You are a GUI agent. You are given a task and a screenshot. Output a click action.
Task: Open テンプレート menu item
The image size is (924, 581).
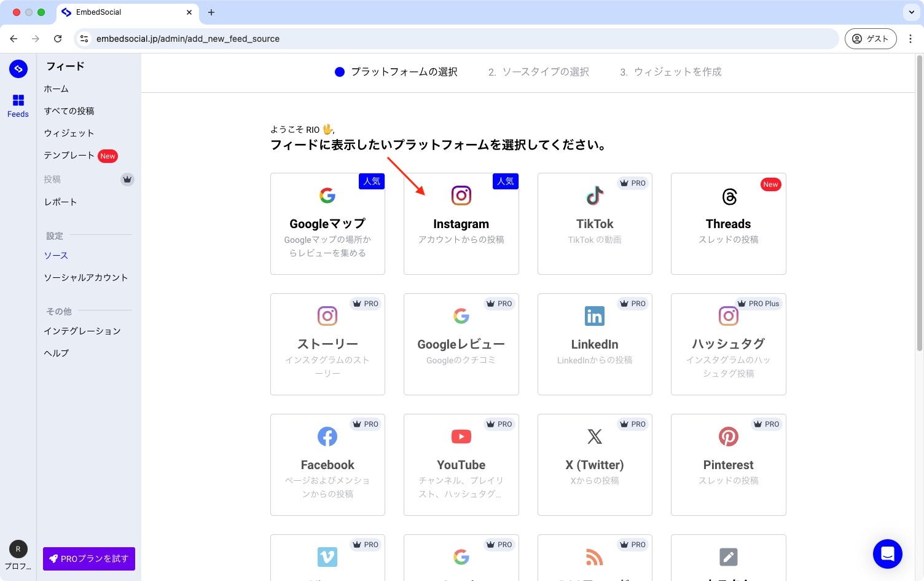pos(69,156)
